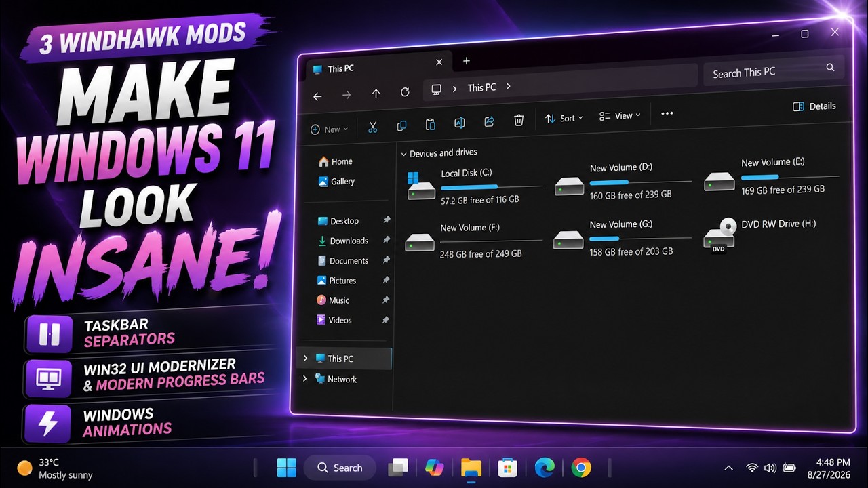
Task: Click the Copy icon in toolbar
Action: 401,125
